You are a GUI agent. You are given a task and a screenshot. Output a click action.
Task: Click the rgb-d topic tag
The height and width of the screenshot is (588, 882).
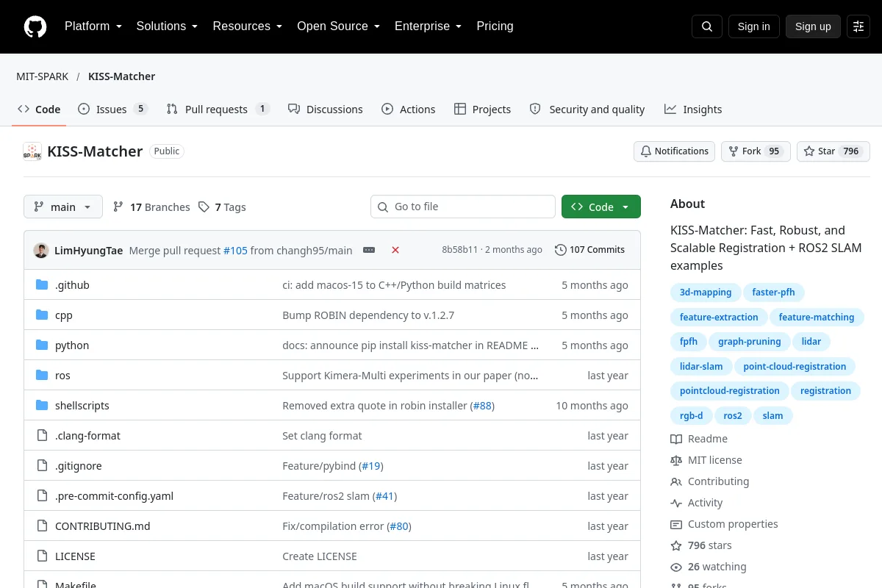691,415
